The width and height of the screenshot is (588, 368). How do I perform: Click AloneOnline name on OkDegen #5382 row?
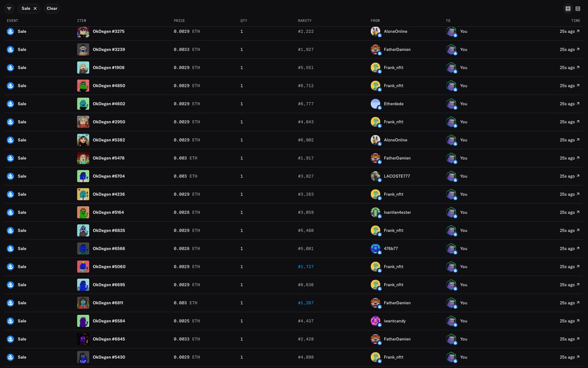pyautogui.click(x=396, y=140)
